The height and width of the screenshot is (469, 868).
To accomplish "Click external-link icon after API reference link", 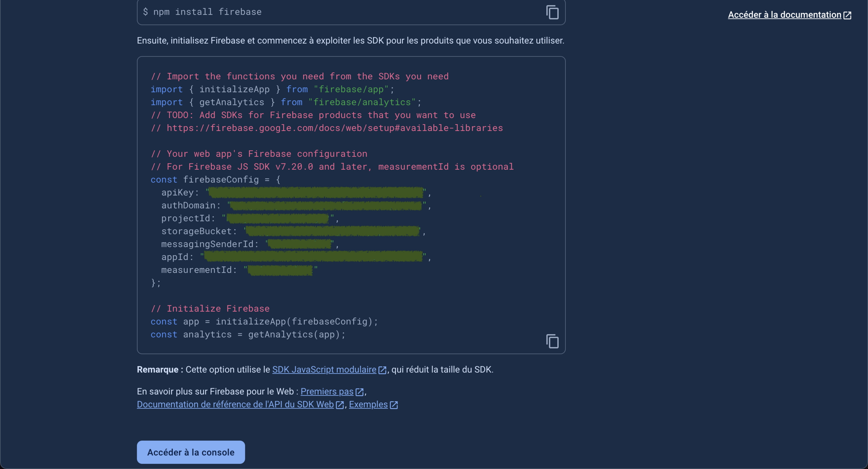I will (x=340, y=405).
